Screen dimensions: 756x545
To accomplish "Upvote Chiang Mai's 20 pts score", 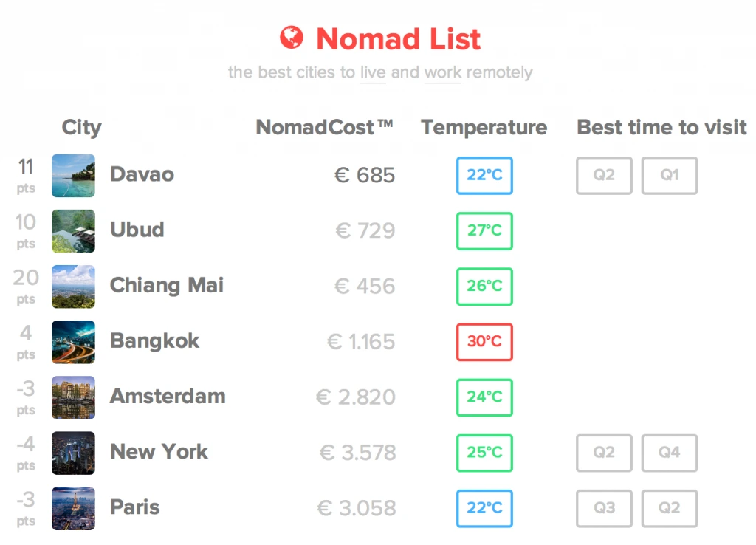I will [x=26, y=286].
